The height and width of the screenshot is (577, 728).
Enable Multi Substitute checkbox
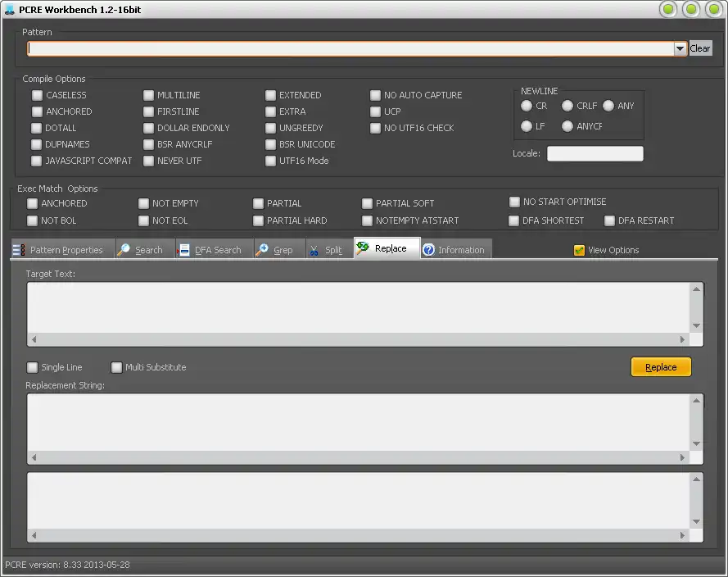tap(116, 367)
